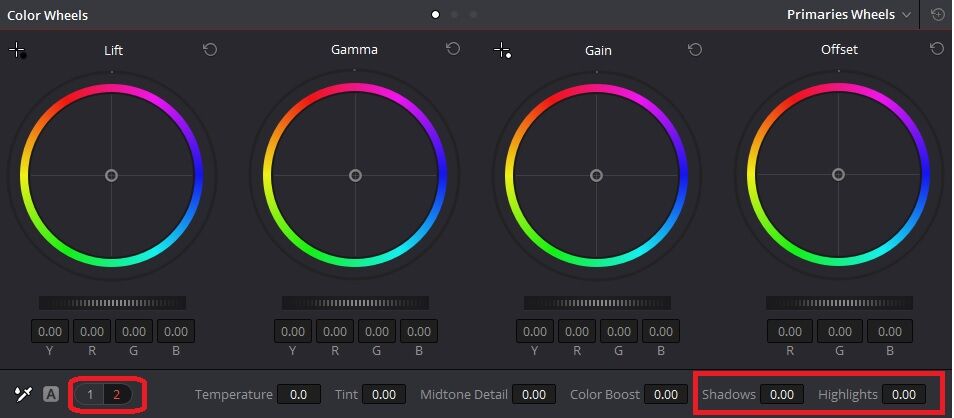The width and height of the screenshot is (954, 418).
Task: Click the Color Boost label
Action: 605,394
